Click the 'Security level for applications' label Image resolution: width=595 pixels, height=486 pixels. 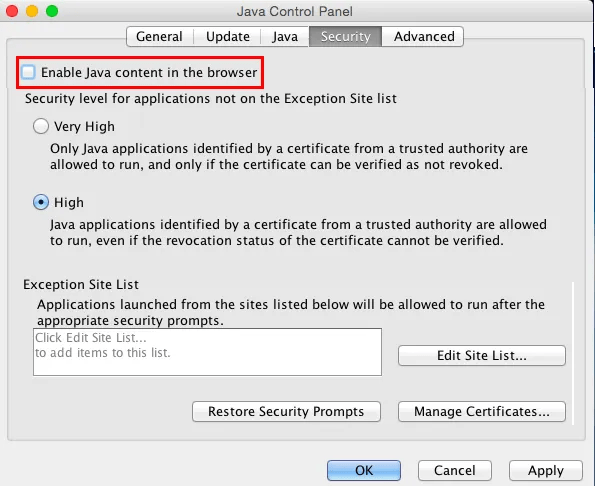pos(211,99)
